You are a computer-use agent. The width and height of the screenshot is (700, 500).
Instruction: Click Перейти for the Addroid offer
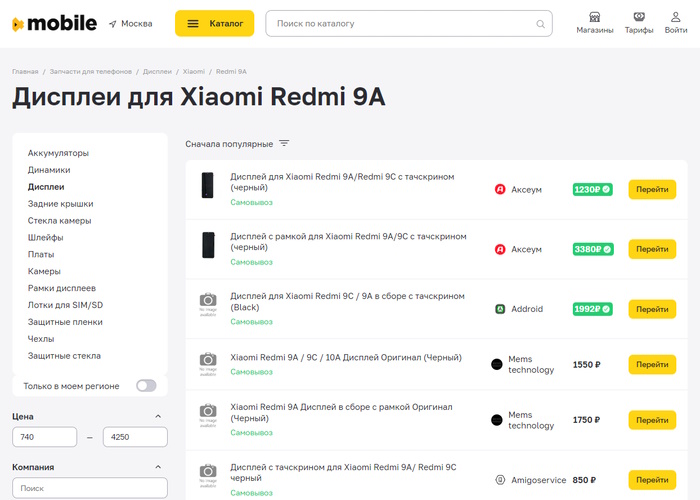tap(652, 309)
